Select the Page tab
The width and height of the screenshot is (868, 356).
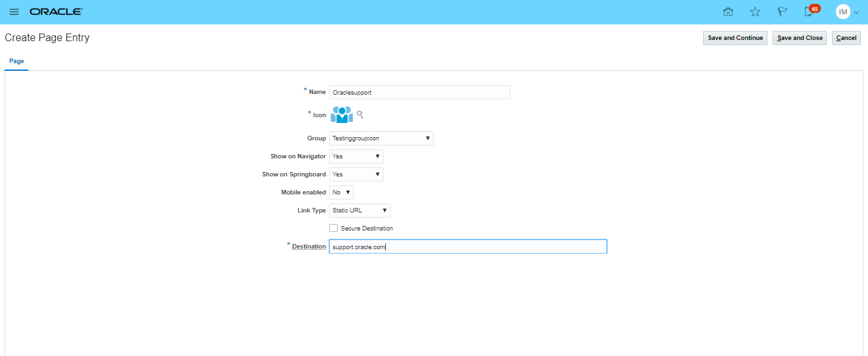[x=17, y=61]
